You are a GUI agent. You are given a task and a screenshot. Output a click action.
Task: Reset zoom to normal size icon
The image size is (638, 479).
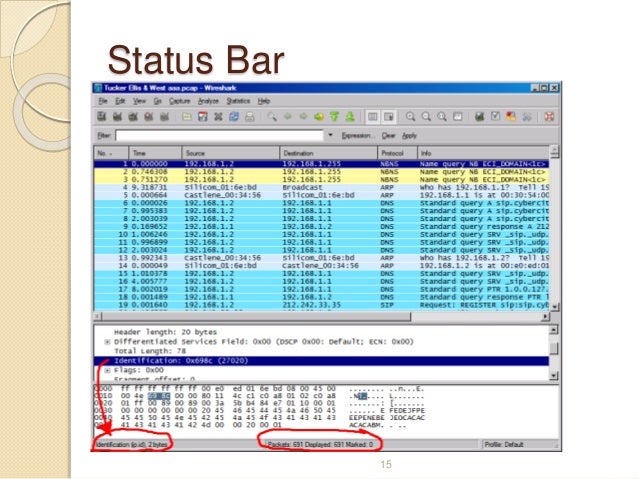click(x=442, y=117)
